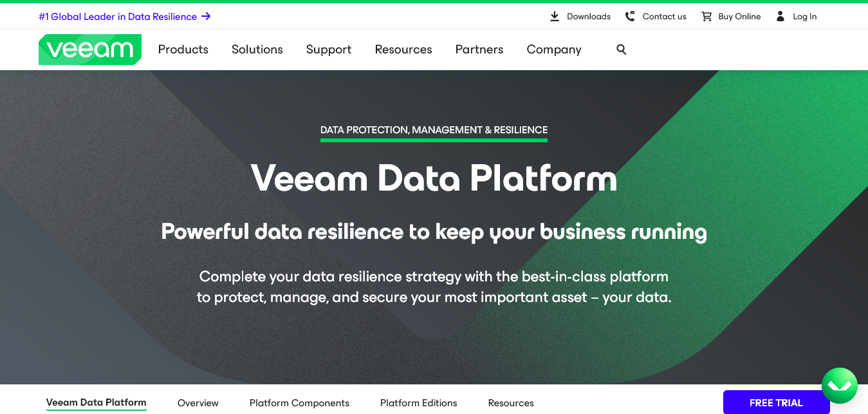Open the Solutions dropdown menu
The width and height of the screenshot is (868, 414).
(257, 49)
